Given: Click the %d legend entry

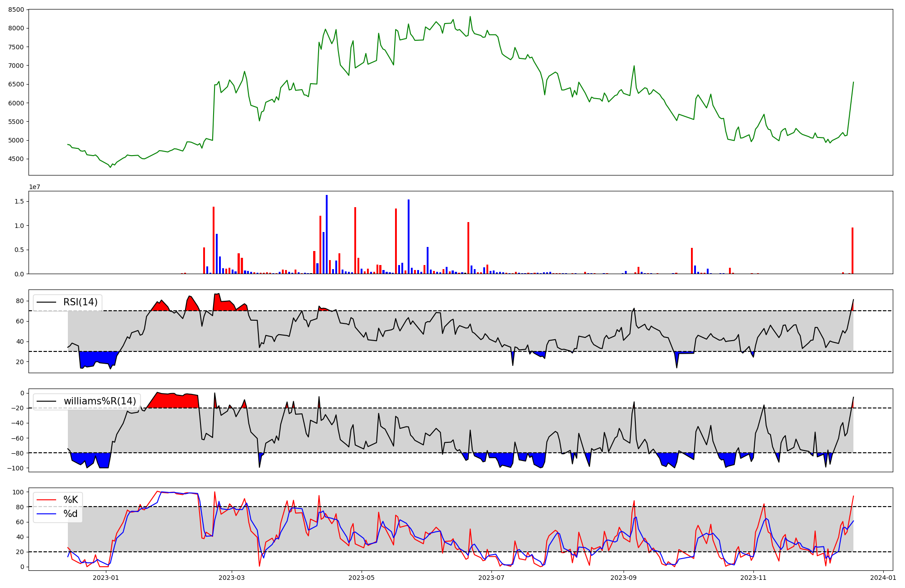Looking at the screenshot, I should tap(70, 514).
